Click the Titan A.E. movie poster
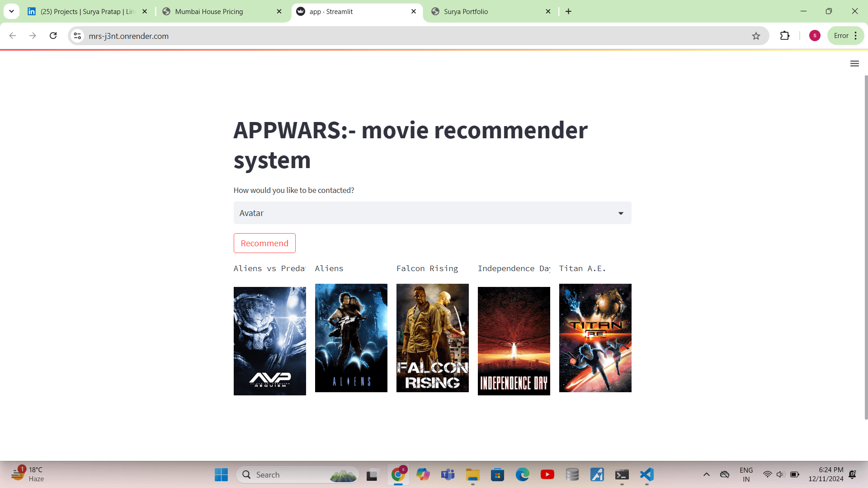This screenshot has width=868, height=488. 595,338
